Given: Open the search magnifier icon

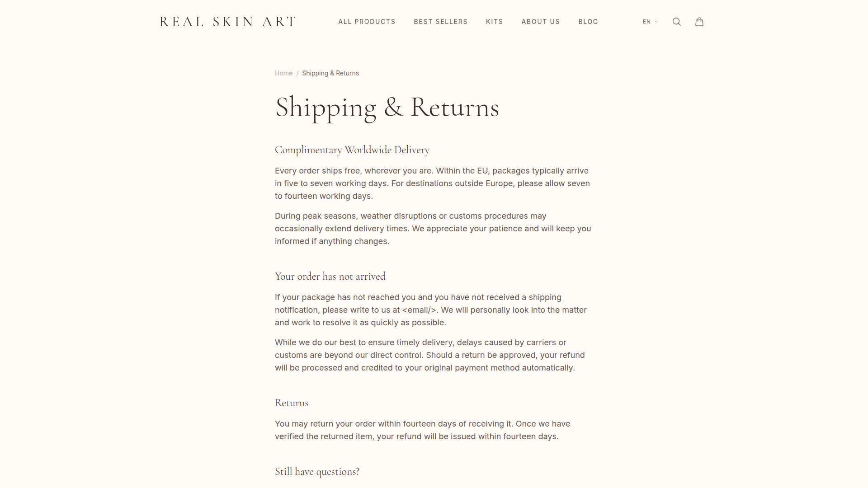Looking at the screenshot, I should (x=676, y=22).
